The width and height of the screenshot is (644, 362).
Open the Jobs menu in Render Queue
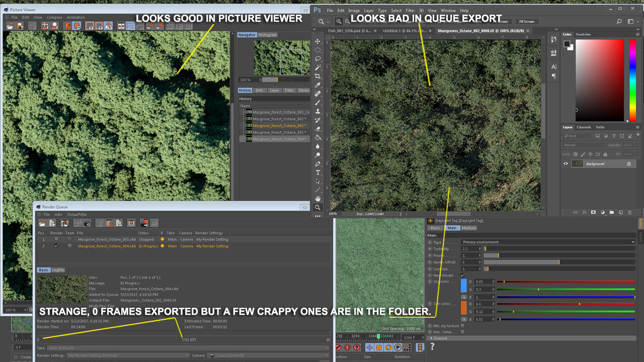pyautogui.click(x=58, y=215)
